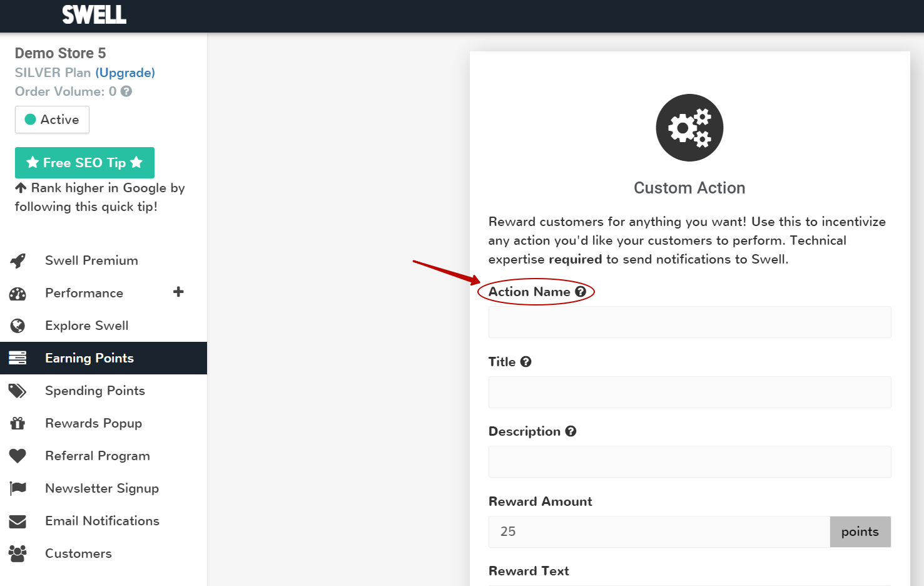Go to Rewards Popup section

tap(103, 423)
